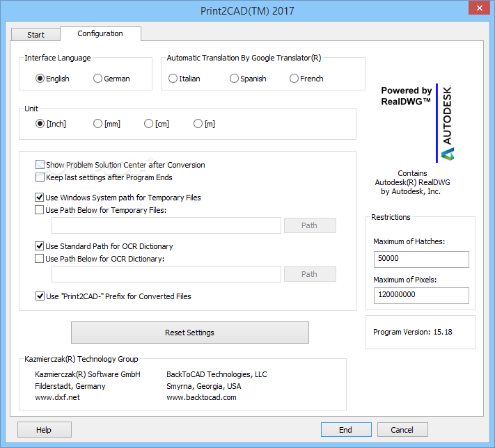Click the End button
Image resolution: width=495 pixels, height=448 pixels.
click(346, 430)
